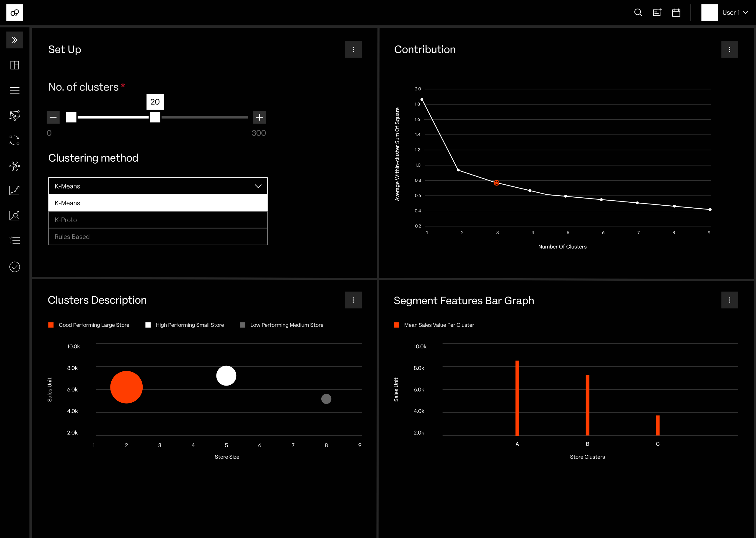Open the layout panels icon in the sidebar
Viewport: 756px width, 538px height.
click(14, 65)
